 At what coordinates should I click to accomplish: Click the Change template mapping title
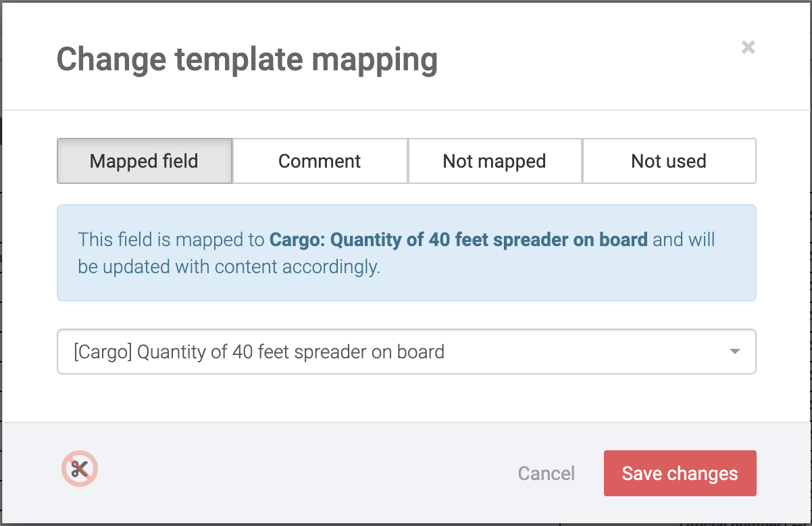pos(247,59)
